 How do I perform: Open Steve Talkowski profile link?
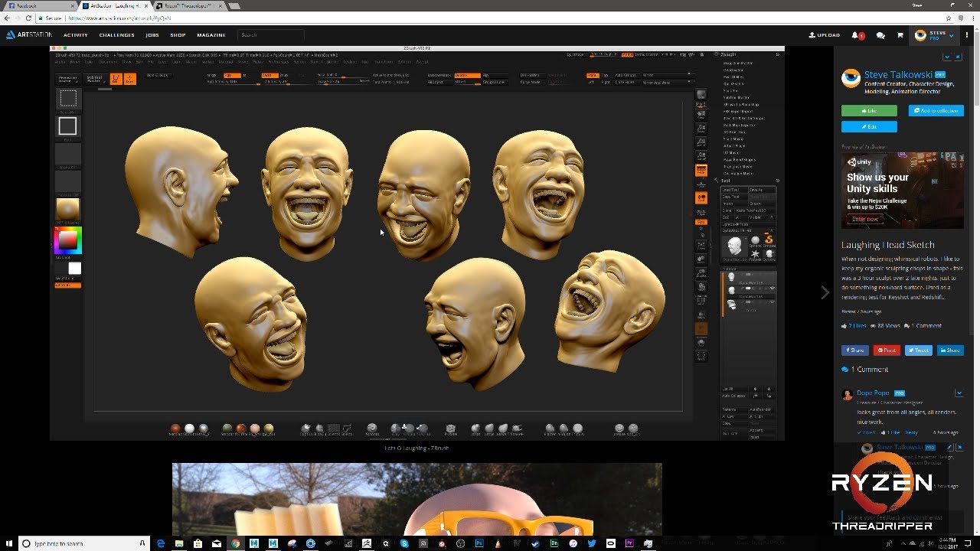899,75
